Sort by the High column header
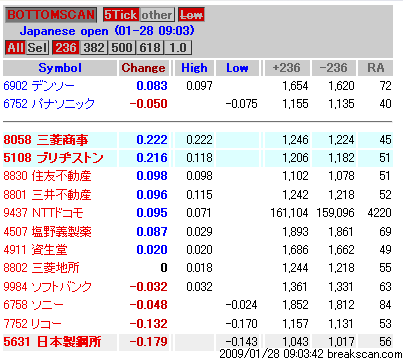 [x=194, y=68]
